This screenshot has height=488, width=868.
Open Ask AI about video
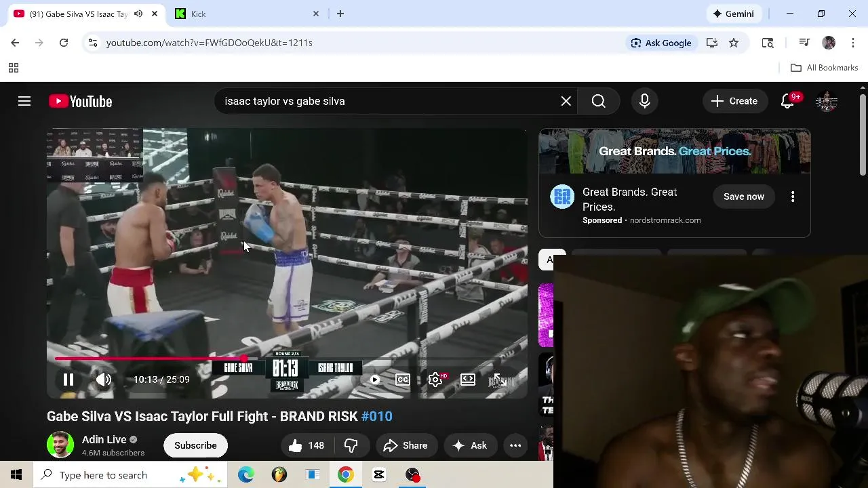point(470,445)
